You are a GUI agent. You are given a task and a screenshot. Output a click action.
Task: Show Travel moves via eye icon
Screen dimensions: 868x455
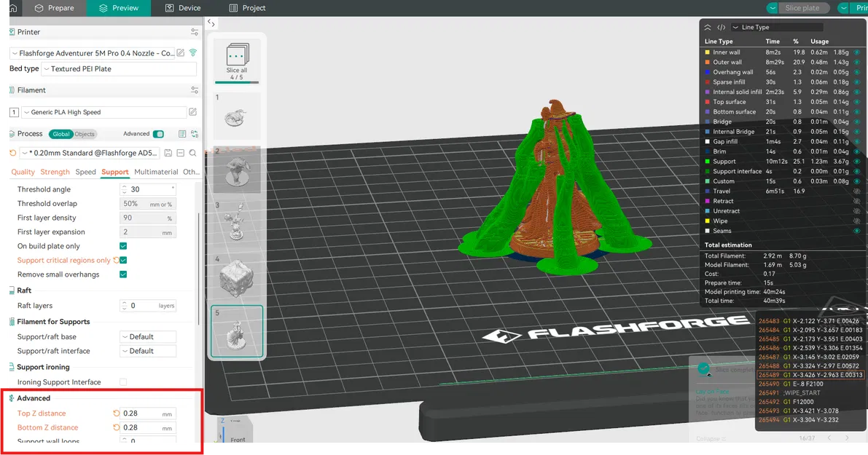(x=856, y=191)
